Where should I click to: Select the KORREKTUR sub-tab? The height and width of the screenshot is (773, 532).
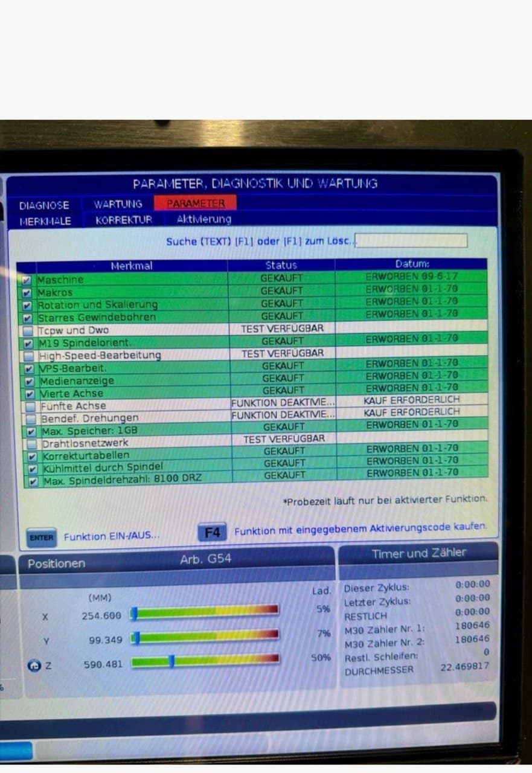tap(124, 220)
